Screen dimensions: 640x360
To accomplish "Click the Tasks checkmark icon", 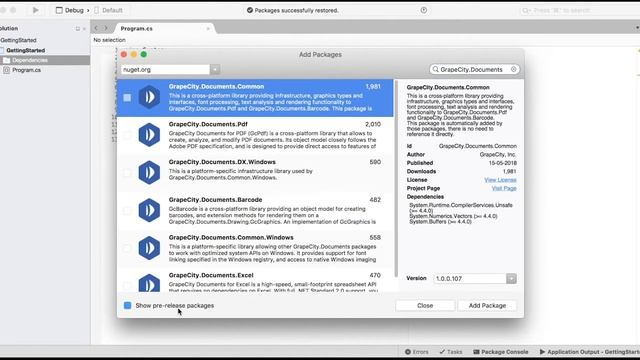I will coord(442,351).
